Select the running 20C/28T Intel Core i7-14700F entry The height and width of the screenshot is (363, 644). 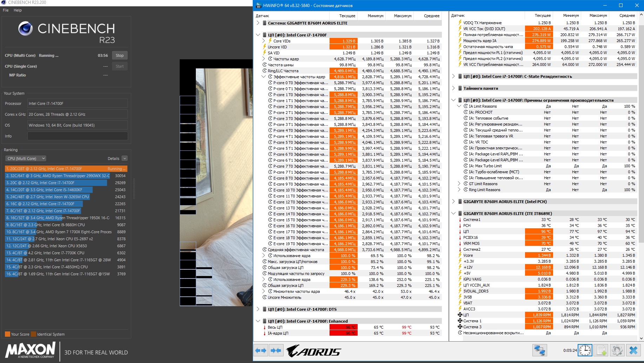tap(66, 169)
